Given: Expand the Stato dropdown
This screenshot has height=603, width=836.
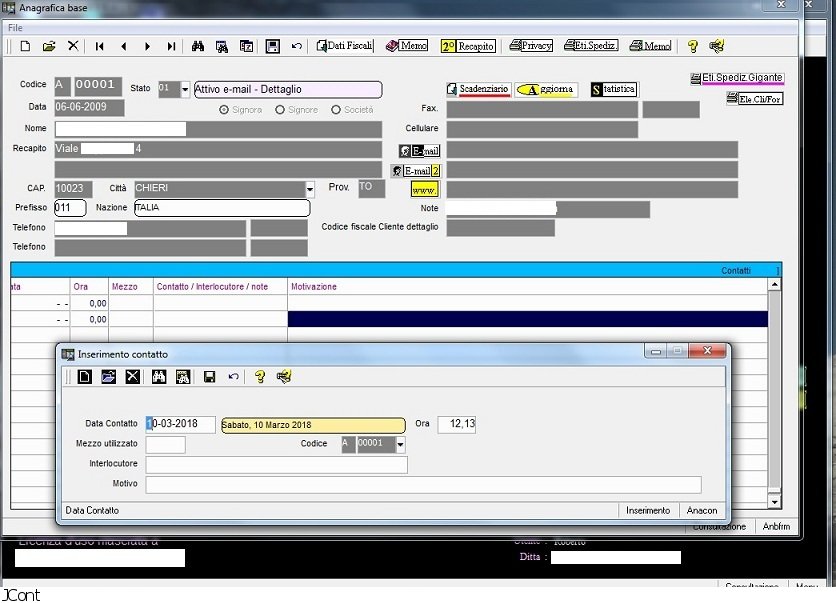Looking at the screenshot, I should coord(185,90).
